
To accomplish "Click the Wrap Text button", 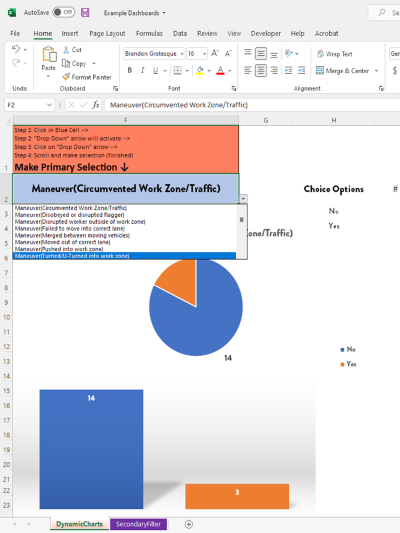I will (334, 54).
